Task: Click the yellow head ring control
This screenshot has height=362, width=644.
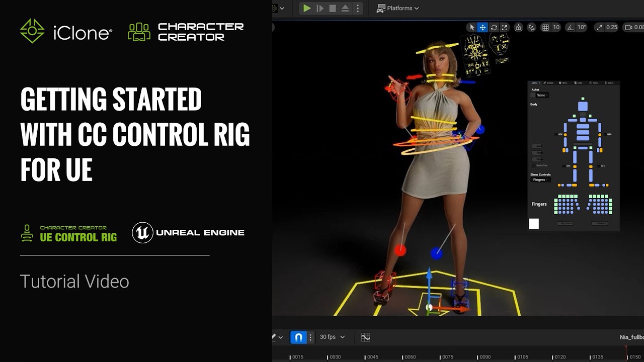Action: point(438,49)
